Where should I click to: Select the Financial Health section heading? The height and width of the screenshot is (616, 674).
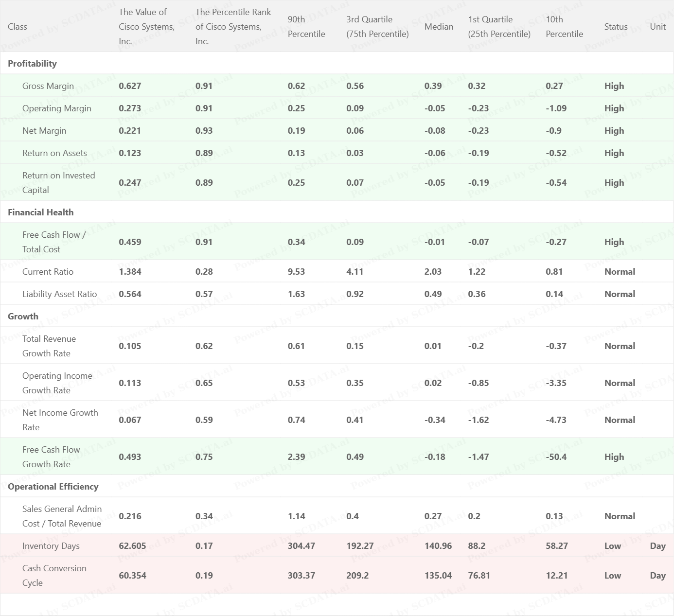tap(41, 212)
